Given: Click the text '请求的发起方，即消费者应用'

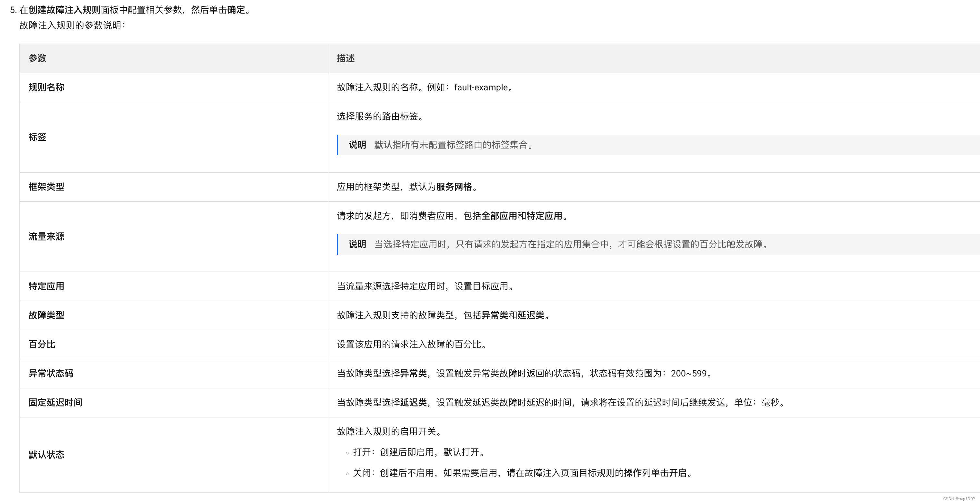Looking at the screenshot, I should click(x=396, y=216).
